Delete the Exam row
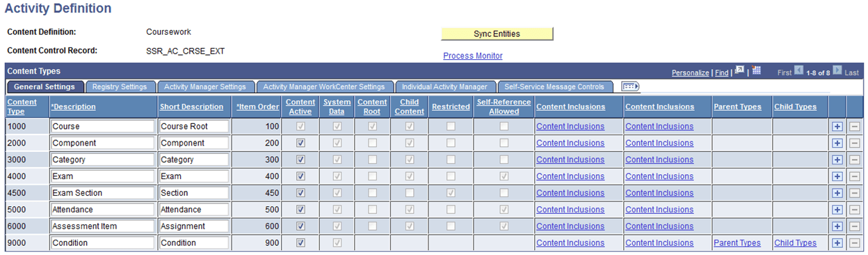Viewport: 868px width, 255px height. 854,176
